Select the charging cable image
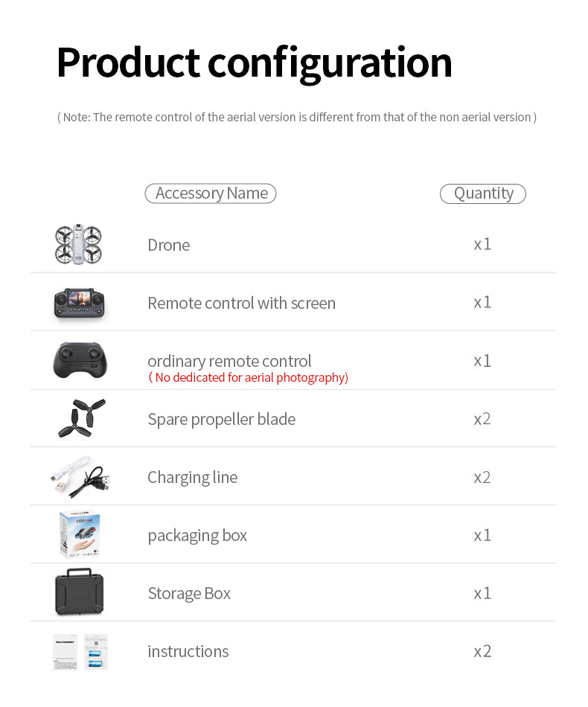The image size is (588, 707). [81, 476]
